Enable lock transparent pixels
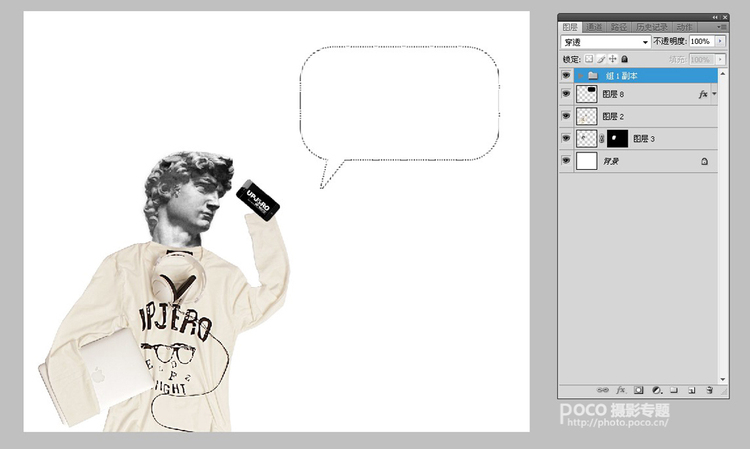750x449 pixels. (589, 59)
